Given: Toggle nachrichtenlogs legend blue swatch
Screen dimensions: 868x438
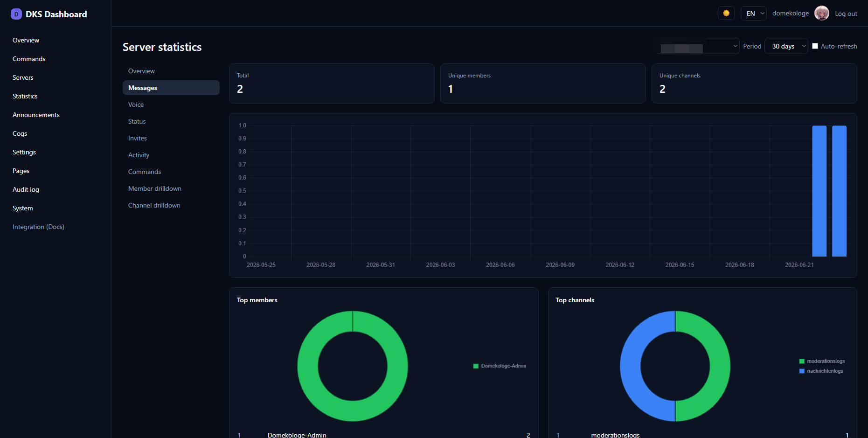Looking at the screenshot, I should click(802, 371).
